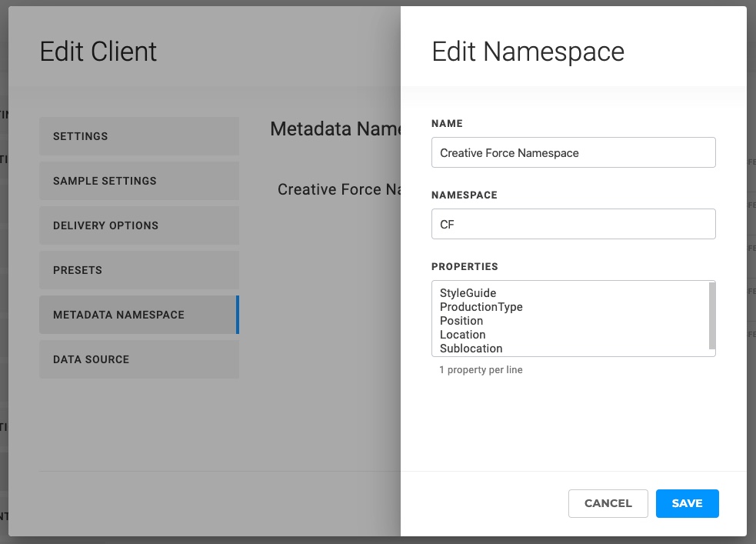Click the Sublocation property line

pos(471,349)
